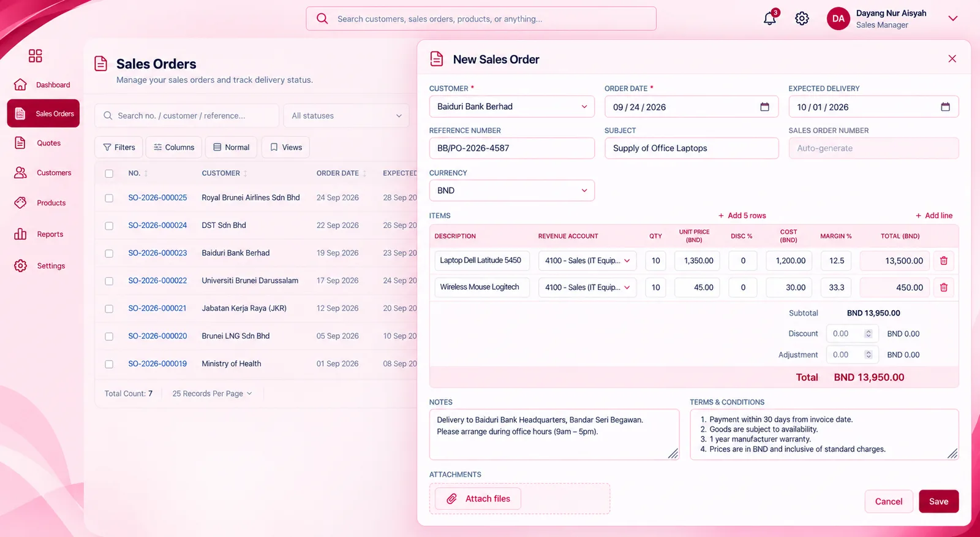Save the new sales order
This screenshot has width=980, height=537.
[938, 501]
